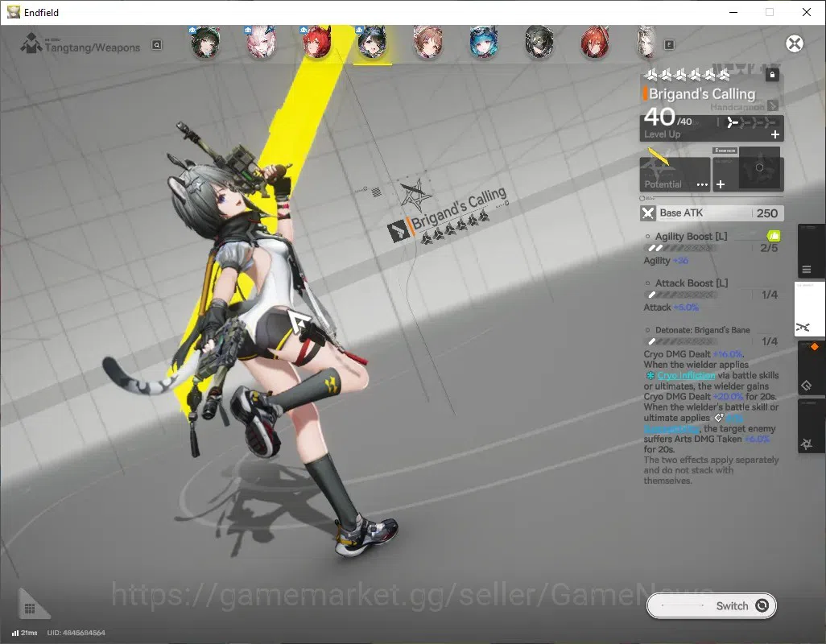Click the 21ms network latency indicator
Viewport: 826px width, 644px height.
pyautogui.click(x=24, y=633)
